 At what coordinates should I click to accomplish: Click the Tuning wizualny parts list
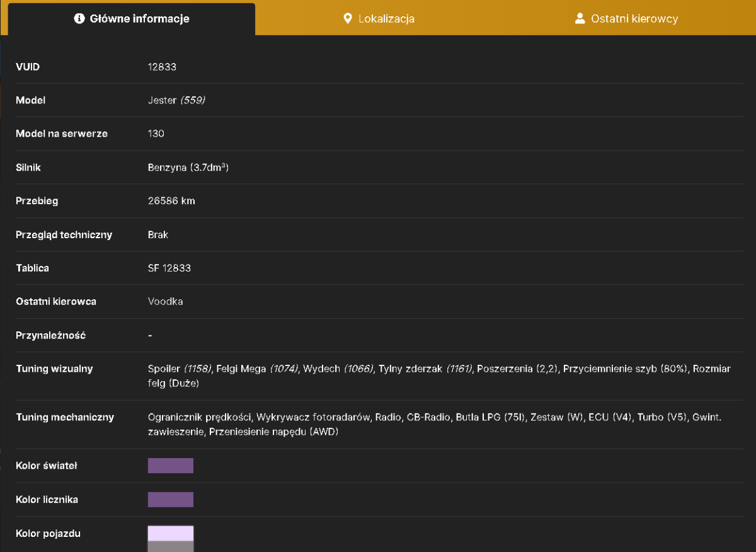pyautogui.click(x=439, y=376)
